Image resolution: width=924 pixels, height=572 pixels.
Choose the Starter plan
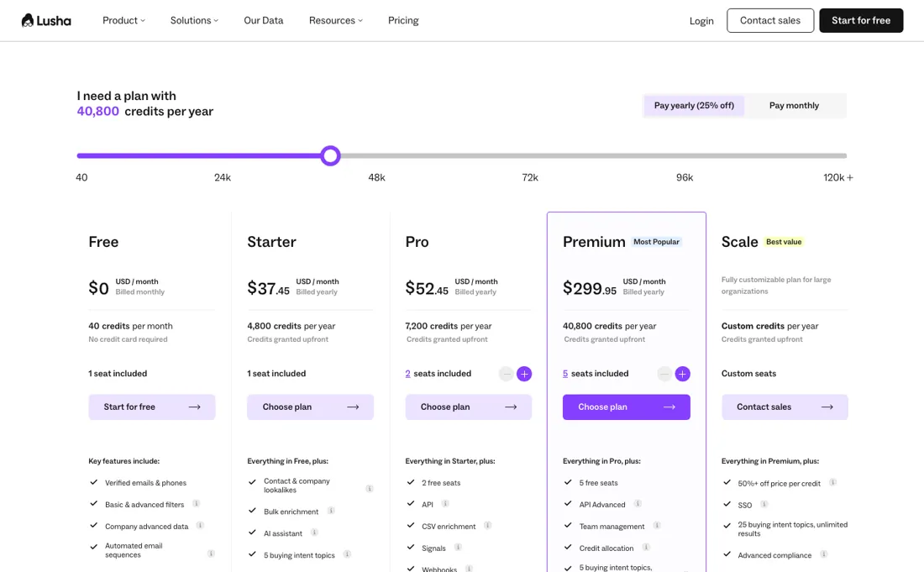click(310, 407)
